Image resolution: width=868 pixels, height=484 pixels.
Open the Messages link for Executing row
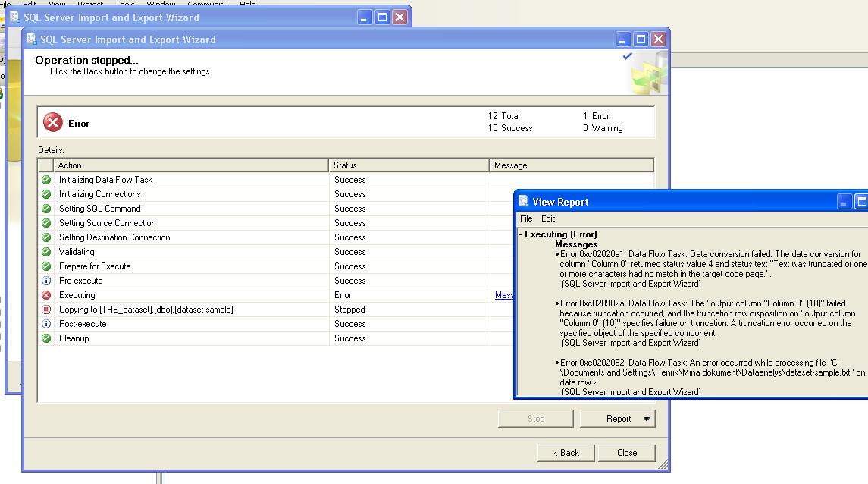[504, 295]
